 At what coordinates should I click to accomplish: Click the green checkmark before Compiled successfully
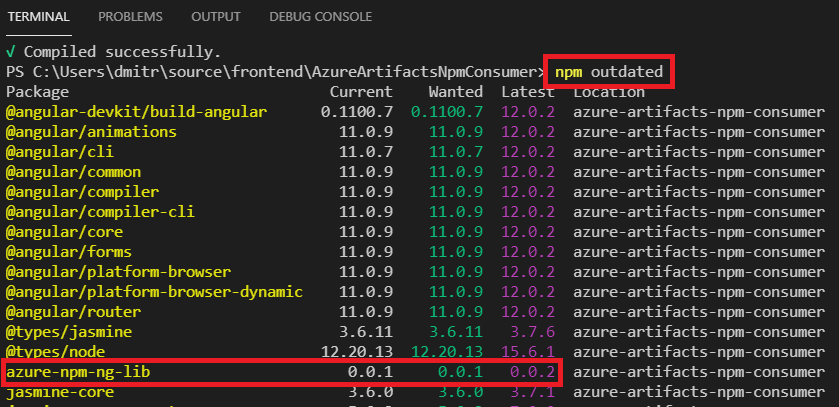(10, 51)
